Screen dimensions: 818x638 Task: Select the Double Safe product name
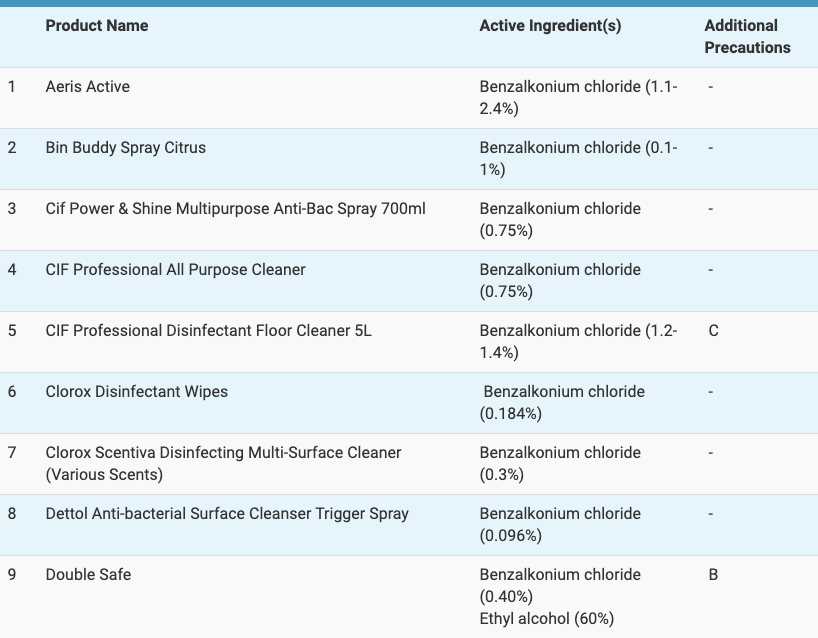point(88,575)
